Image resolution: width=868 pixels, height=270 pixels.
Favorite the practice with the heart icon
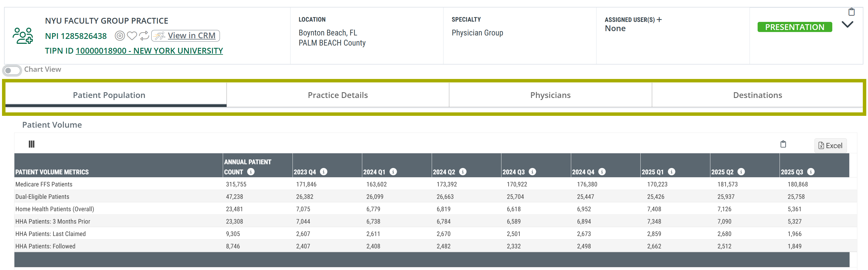(132, 36)
